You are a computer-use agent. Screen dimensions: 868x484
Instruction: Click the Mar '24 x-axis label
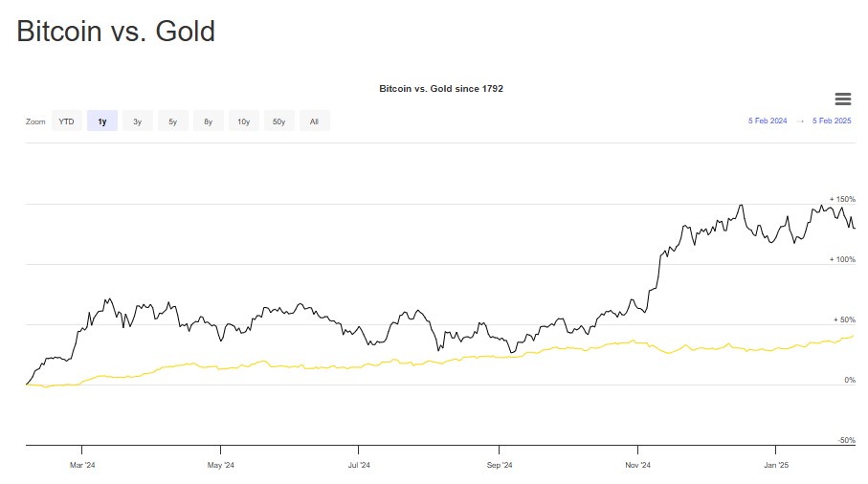(82, 466)
